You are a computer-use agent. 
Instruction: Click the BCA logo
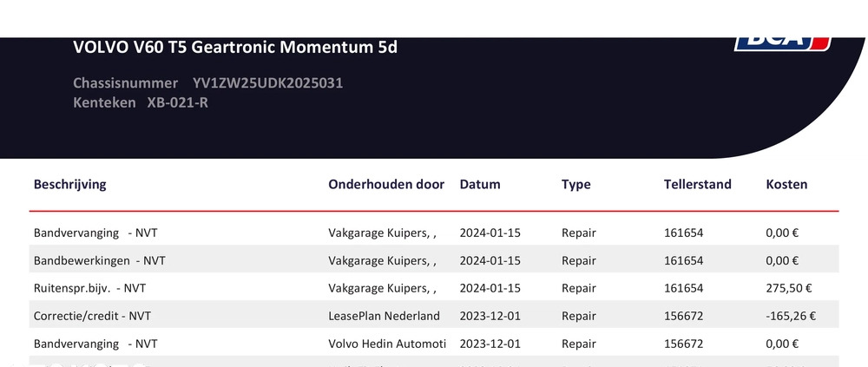point(782,42)
